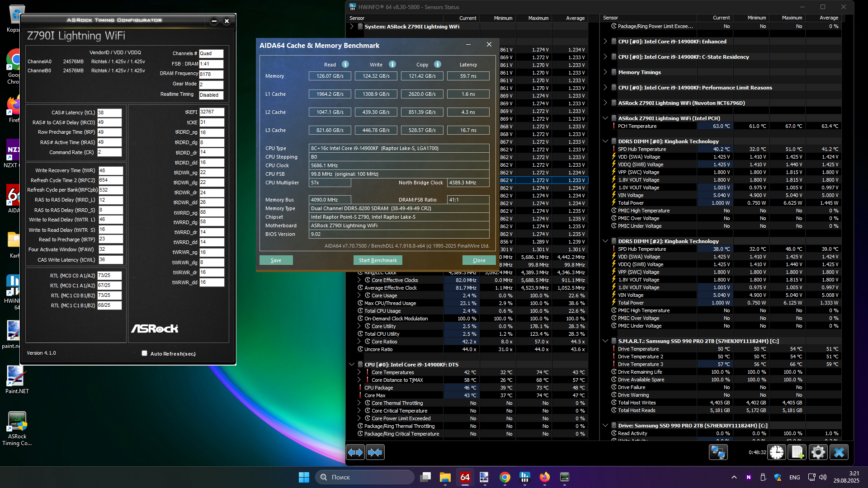Select On-Demand Clock Modulation row
The height and width of the screenshot is (488, 868).
pos(467,319)
